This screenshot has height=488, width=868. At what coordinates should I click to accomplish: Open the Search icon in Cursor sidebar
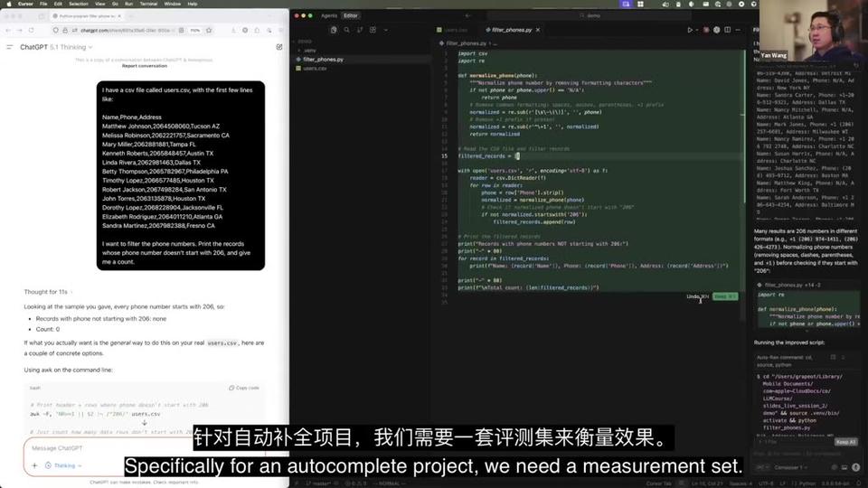pos(346,30)
